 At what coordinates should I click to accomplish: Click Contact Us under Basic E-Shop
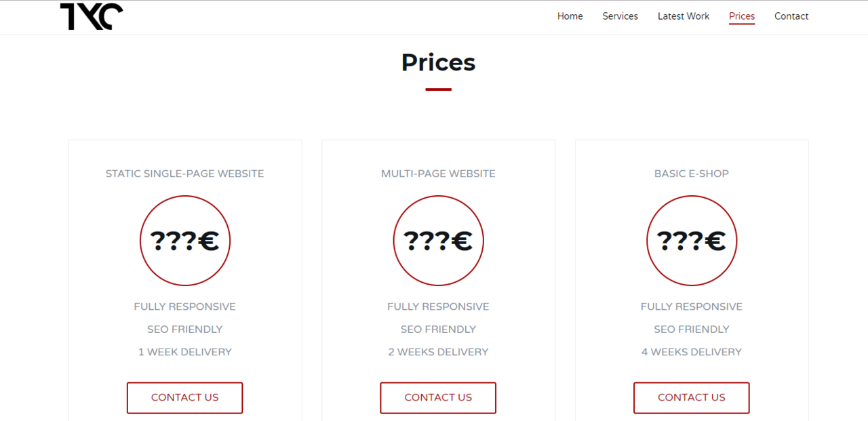[x=692, y=398]
